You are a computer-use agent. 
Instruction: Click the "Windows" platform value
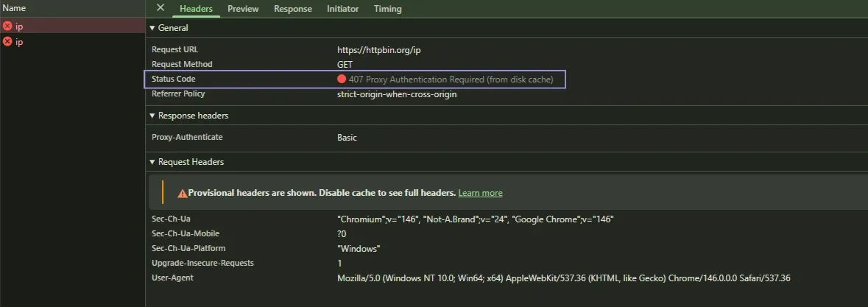point(359,248)
